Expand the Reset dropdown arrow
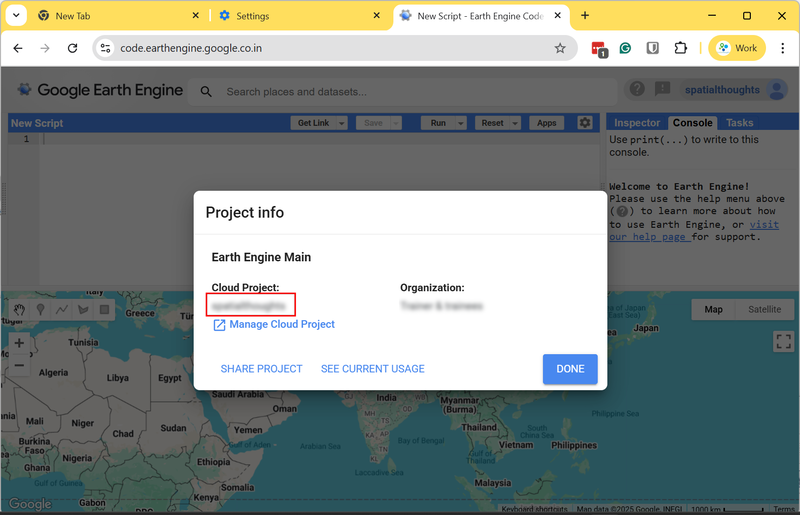 tap(515, 123)
